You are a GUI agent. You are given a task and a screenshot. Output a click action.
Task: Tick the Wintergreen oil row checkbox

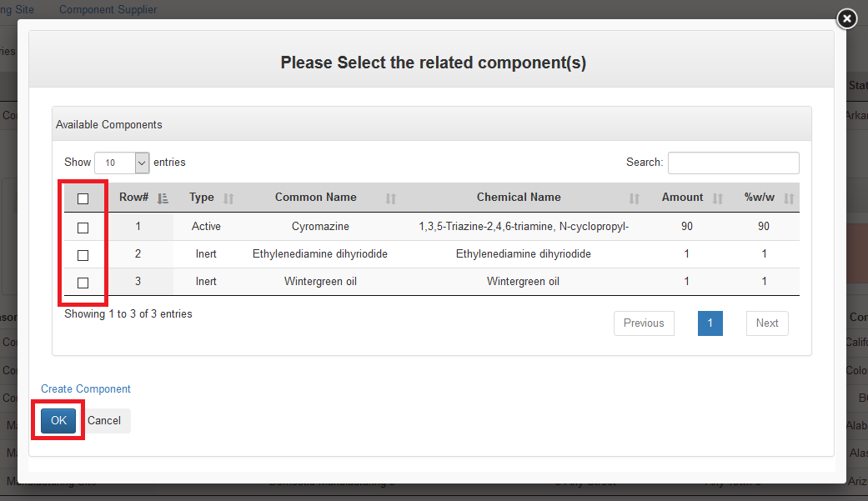83,283
